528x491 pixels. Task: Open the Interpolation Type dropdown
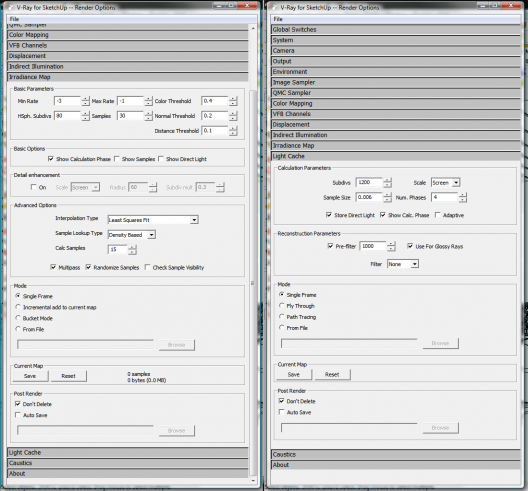pyautogui.click(x=153, y=220)
